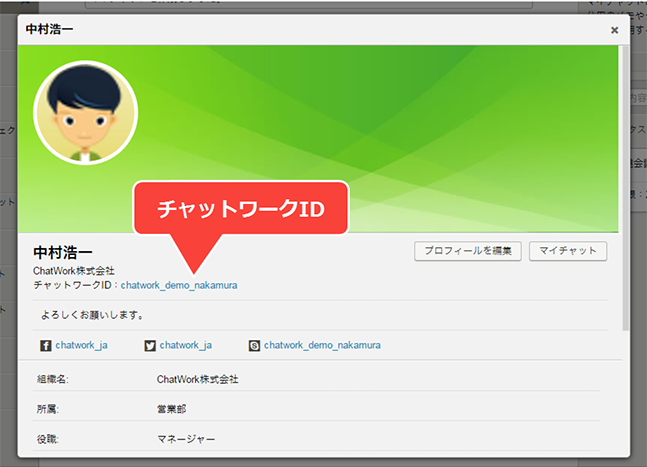Click the 中村浩一 dialog title text
The height and width of the screenshot is (467, 647).
coord(50,29)
